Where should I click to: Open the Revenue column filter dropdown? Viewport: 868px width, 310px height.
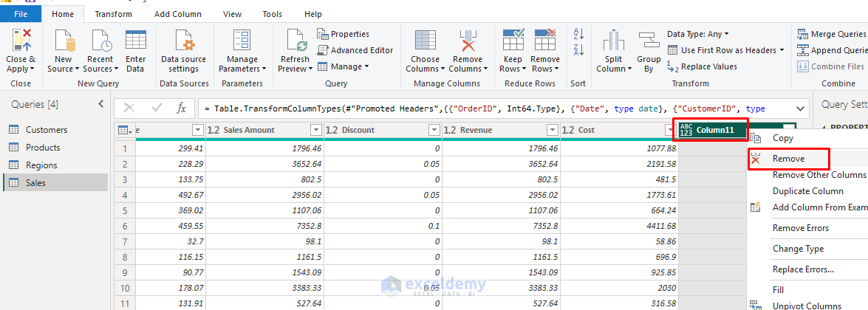coord(552,130)
